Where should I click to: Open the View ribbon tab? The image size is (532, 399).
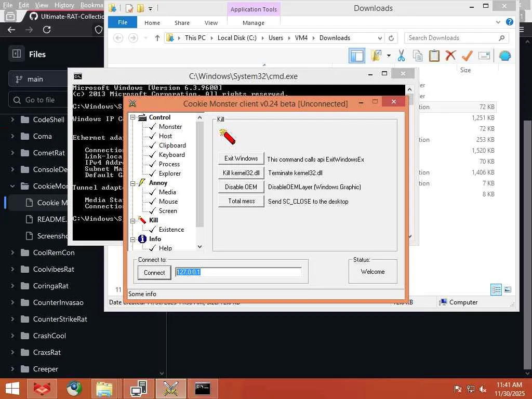pyautogui.click(x=211, y=23)
